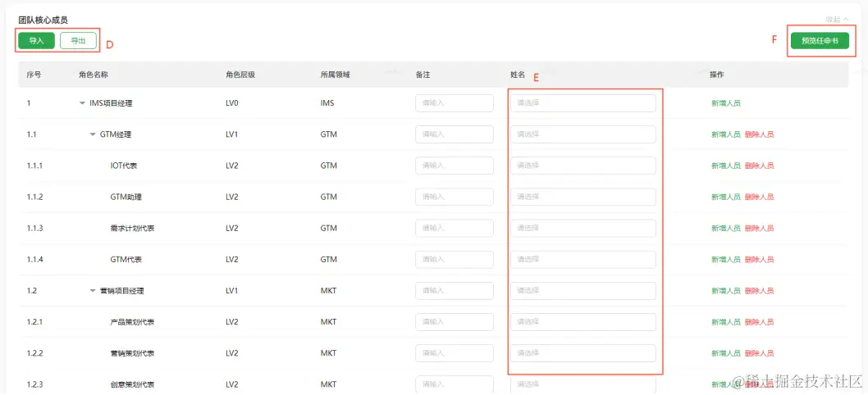Click 删除人员 in 产品策划代表 row
This screenshot has width=868, height=395.
(x=760, y=322)
